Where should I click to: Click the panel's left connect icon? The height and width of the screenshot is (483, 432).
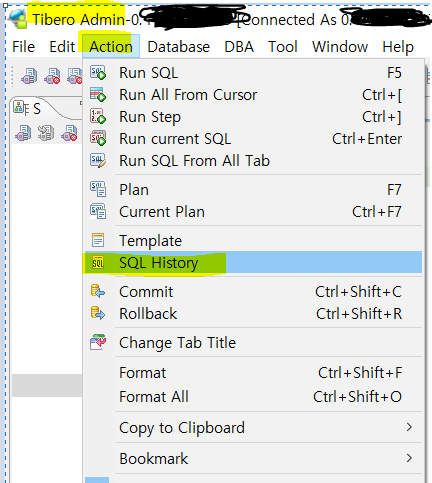point(23,133)
